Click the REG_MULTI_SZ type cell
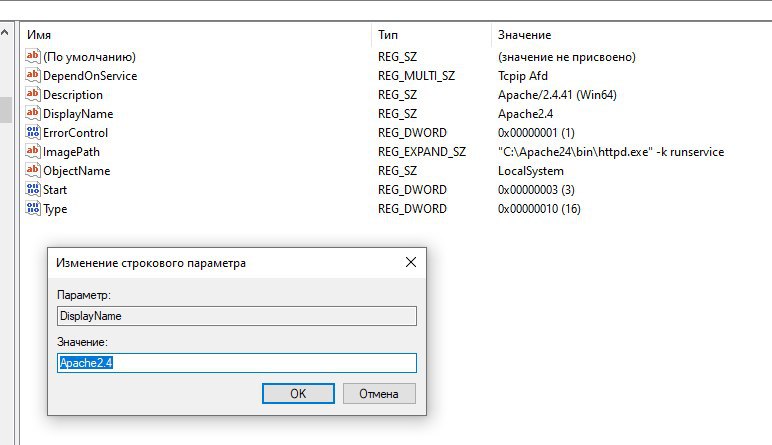Image resolution: width=772 pixels, height=445 pixels. click(x=417, y=76)
